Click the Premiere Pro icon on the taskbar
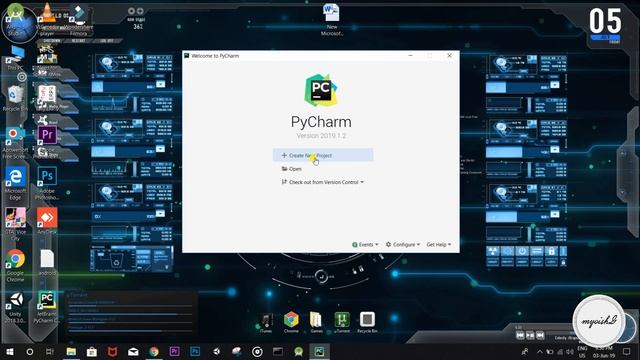The image size is (640, 360). 174,351
